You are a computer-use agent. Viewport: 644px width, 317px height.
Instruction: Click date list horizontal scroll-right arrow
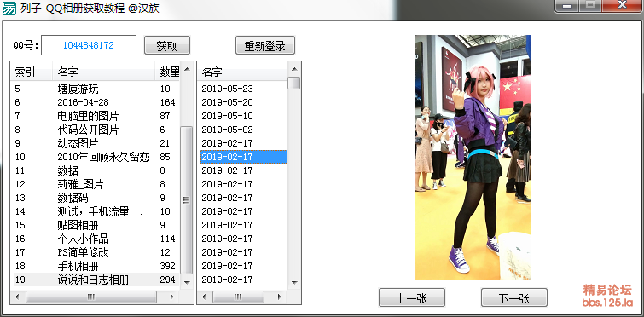pyautogui.click(x=280, y=297)
